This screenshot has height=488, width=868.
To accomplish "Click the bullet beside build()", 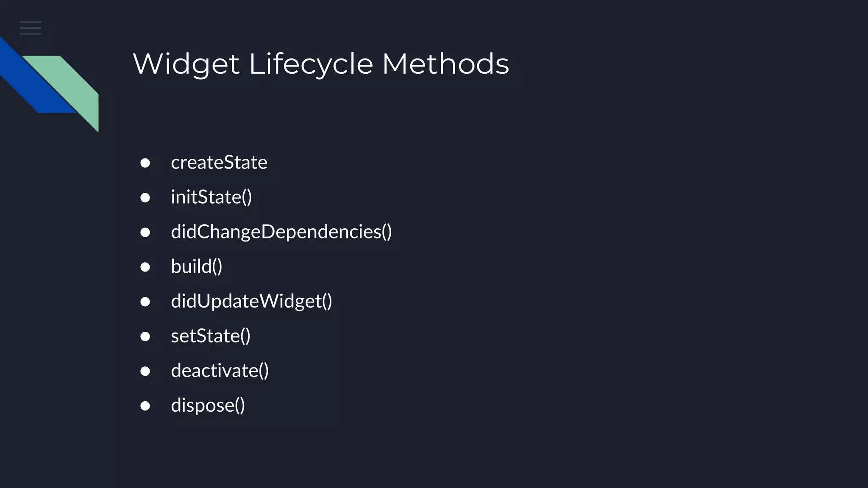I will [x=145, y=267].
